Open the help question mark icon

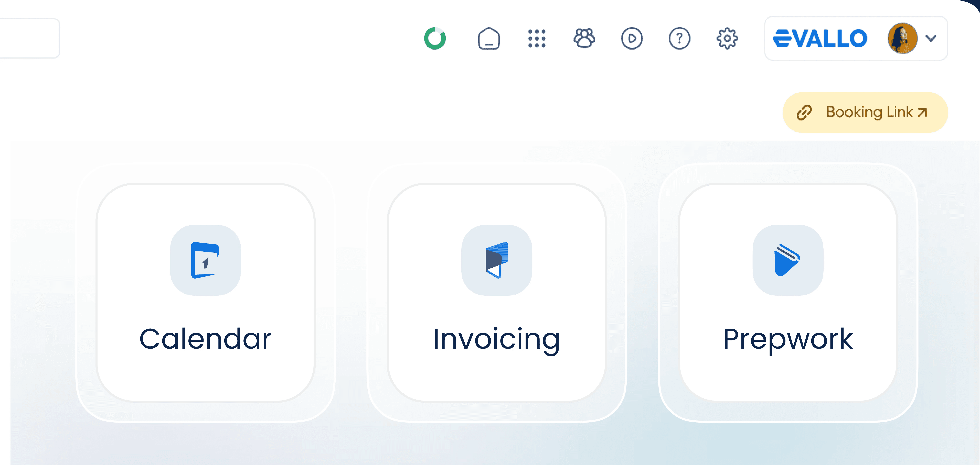(679, 38)
